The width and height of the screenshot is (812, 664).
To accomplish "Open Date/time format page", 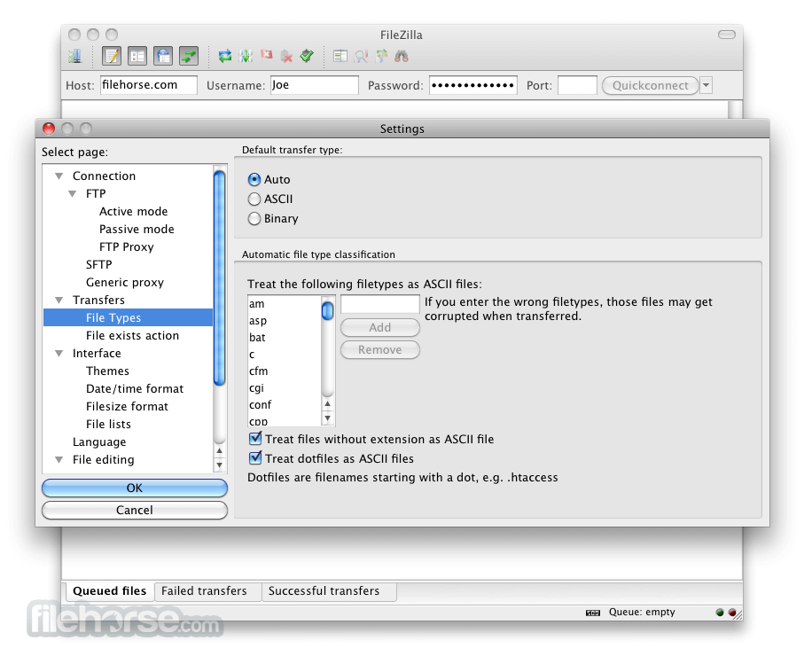I will 135,388.
